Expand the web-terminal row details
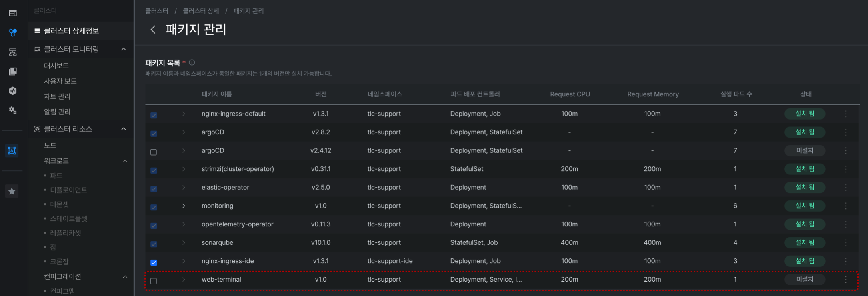868x296 pixels. (x=184, y=280)
